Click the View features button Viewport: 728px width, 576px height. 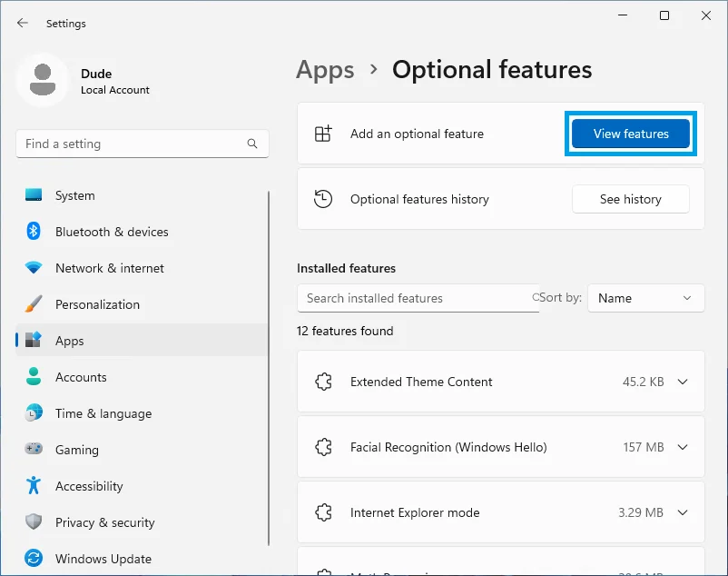tap(631, 134)
